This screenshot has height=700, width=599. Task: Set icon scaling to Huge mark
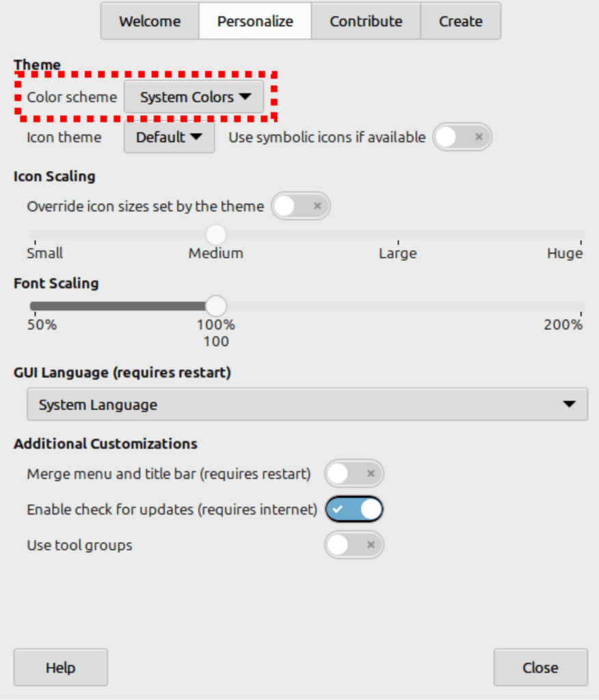pyautogui.click(x=581, y=235)
